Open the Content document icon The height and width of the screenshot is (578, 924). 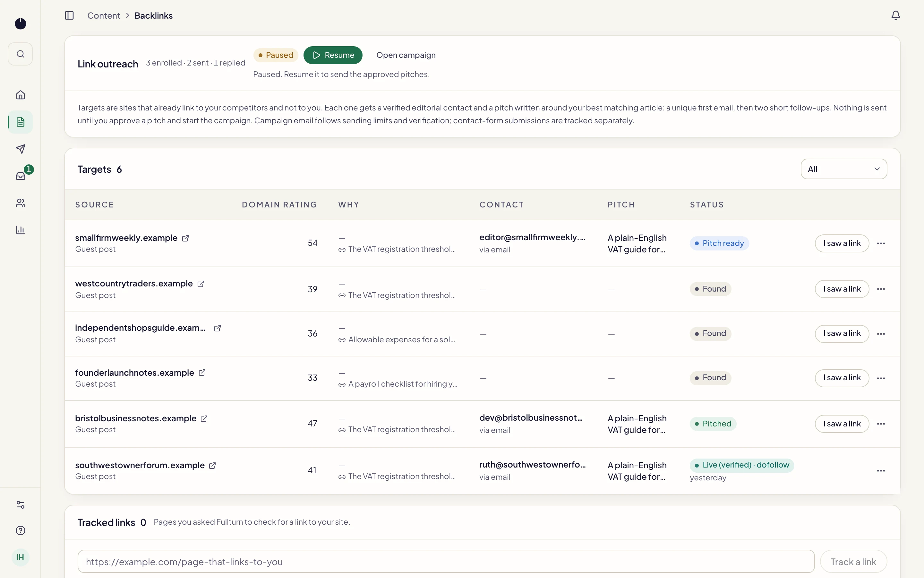[x=20, y=122]
